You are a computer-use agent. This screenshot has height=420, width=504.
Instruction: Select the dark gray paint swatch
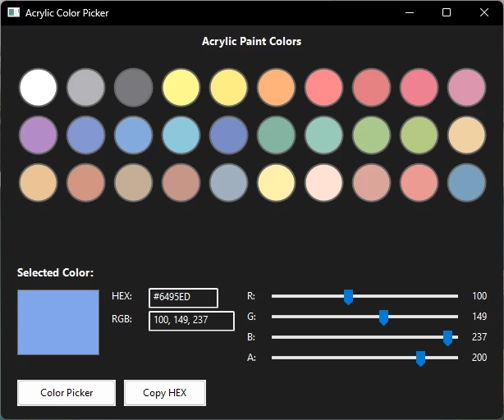click(x=133, y=87)
